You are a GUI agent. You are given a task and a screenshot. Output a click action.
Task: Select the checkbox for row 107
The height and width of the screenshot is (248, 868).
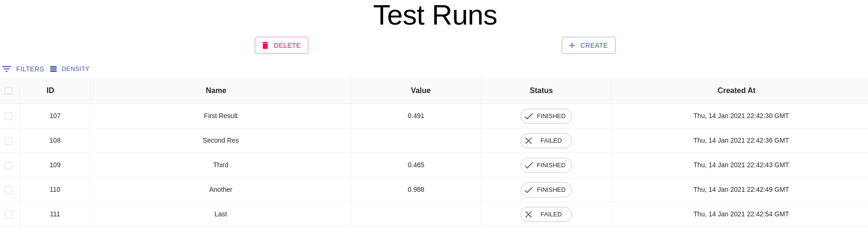tap(9, 116)
